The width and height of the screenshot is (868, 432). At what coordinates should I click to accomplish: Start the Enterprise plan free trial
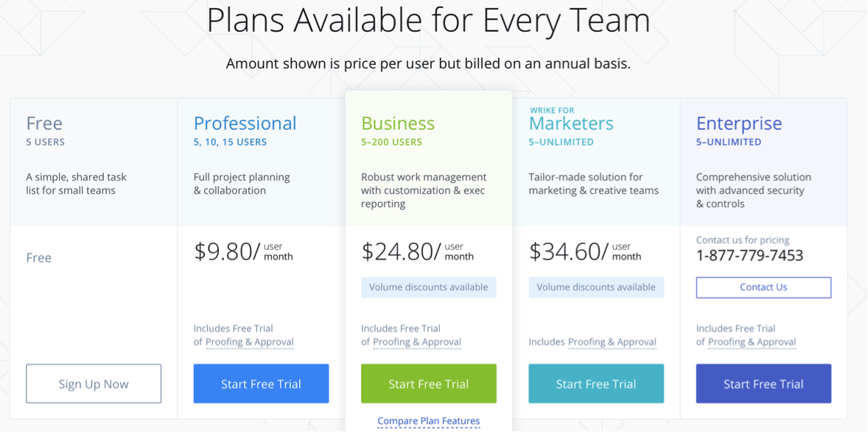(763, 383)
